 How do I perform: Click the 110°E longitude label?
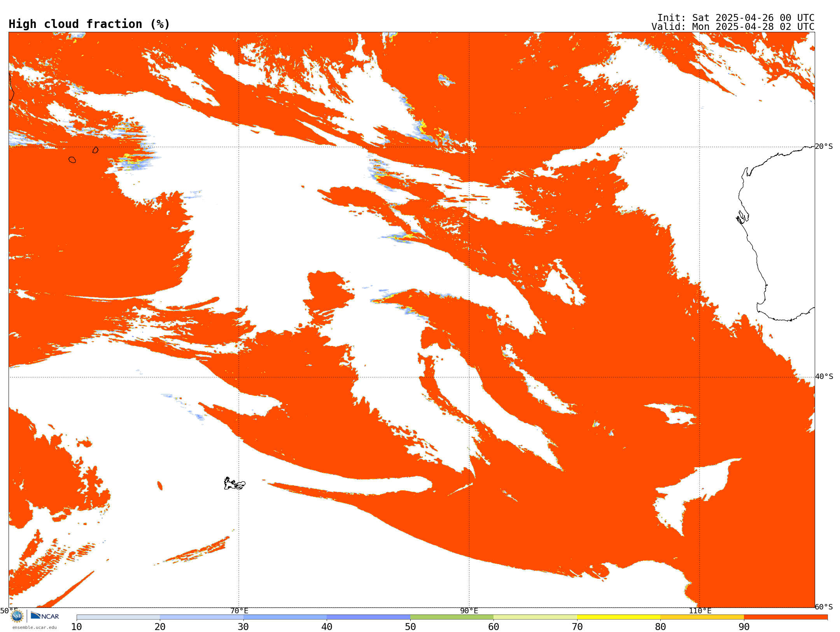click(x=700, y=611)
